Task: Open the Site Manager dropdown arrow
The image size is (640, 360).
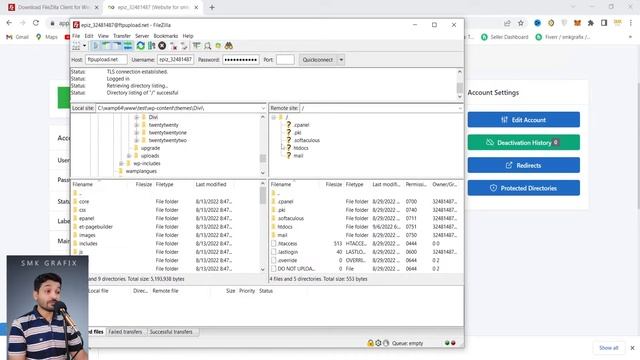Action: (x=84, y=46)
